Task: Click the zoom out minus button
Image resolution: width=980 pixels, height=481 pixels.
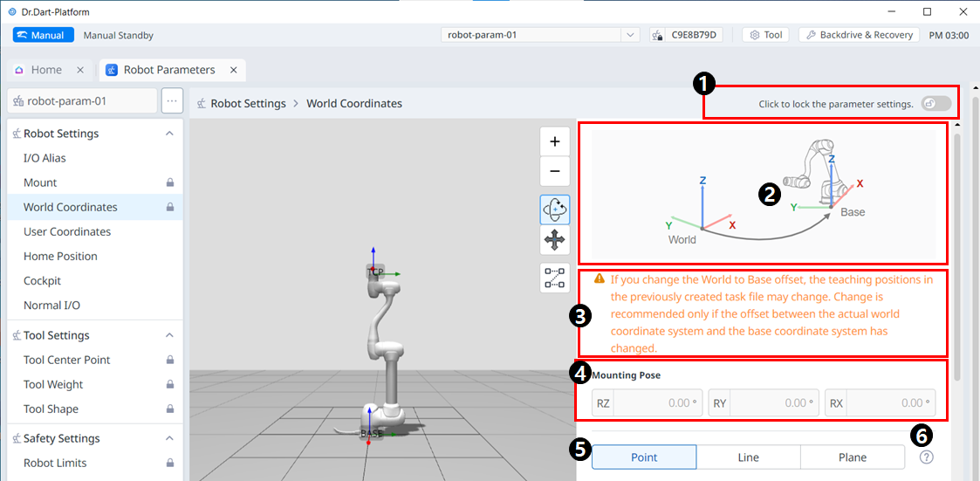Action: [554, 171]
